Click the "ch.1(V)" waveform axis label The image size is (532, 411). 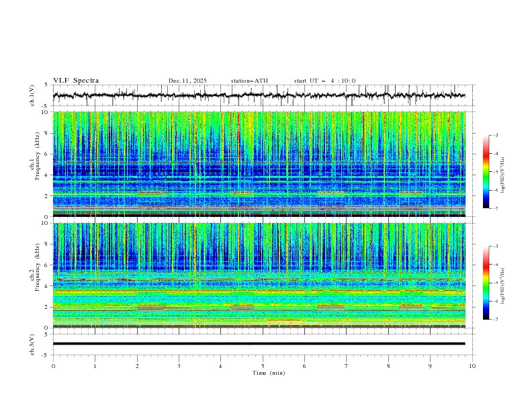32,95
